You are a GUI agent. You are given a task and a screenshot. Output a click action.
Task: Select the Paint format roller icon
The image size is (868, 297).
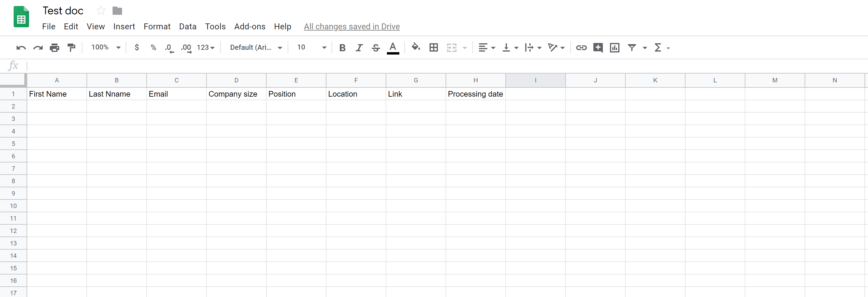[71, 47]
